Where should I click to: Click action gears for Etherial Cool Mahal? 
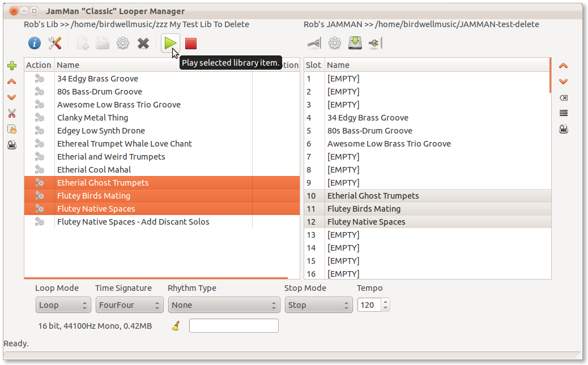pyautogui.click(x=40, y=170)
